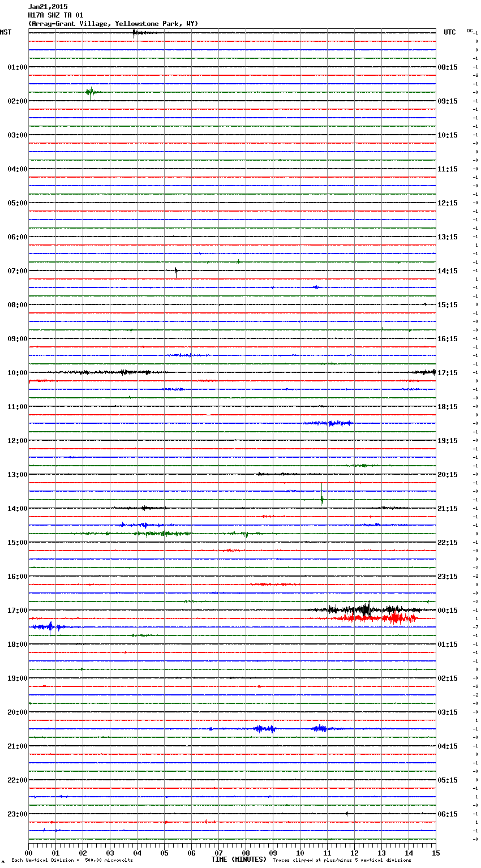Click the 03:15 UTC time label
481x868 pixels.
(448, 712)
